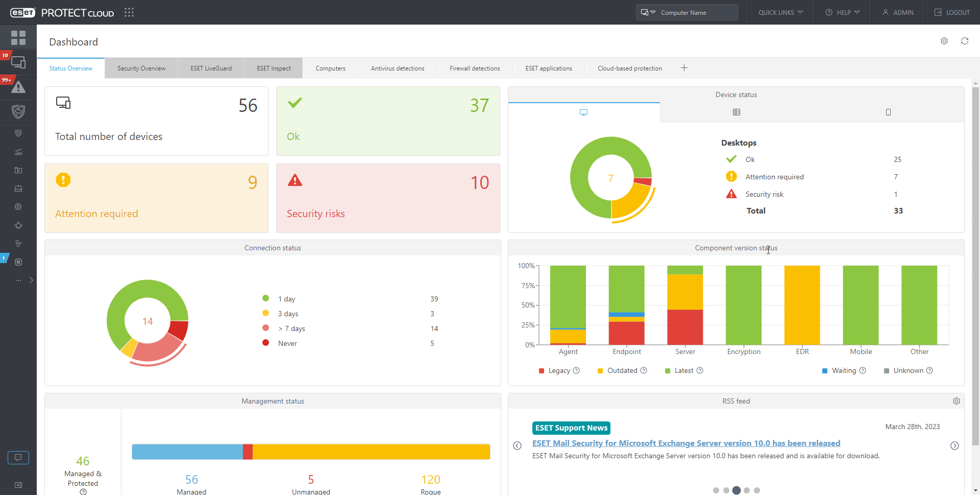Image resolution: width=980 pixels, height=495 pixels.
Task: Open the Notifications bell icon in sidebar
Action: point(18,225)
